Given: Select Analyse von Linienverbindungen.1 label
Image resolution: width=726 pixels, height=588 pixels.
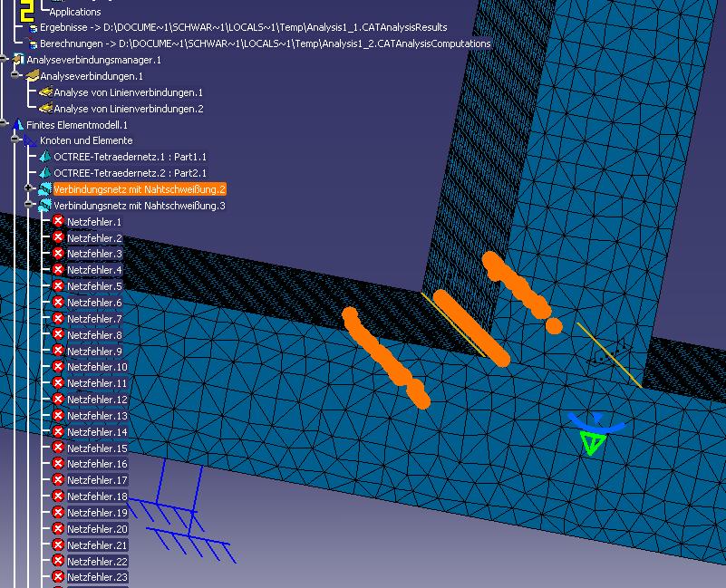Looking at the screenshot, I should [129, 92].
